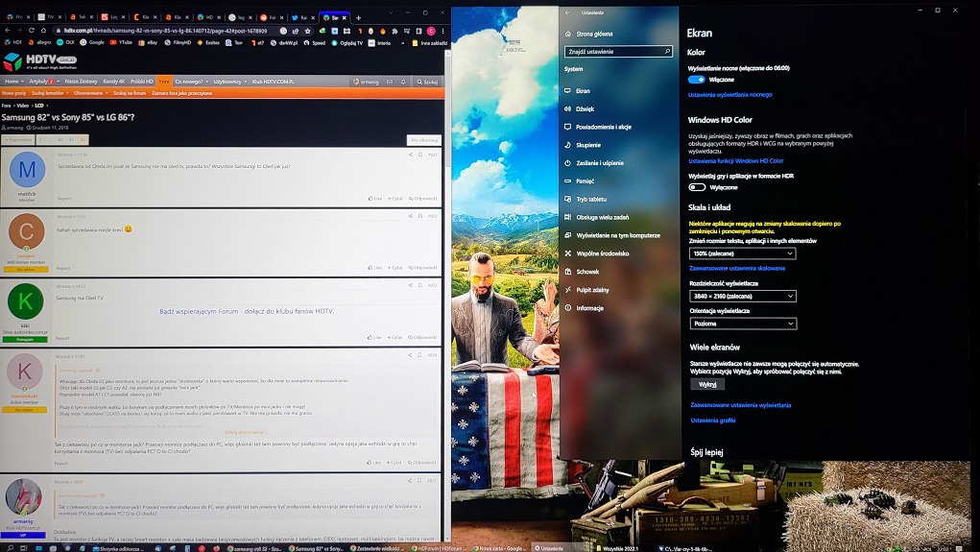980x552 pixels.
Task: Toggle Wyświetlanie nocne night light switch
Action: [x=696, y=80]
